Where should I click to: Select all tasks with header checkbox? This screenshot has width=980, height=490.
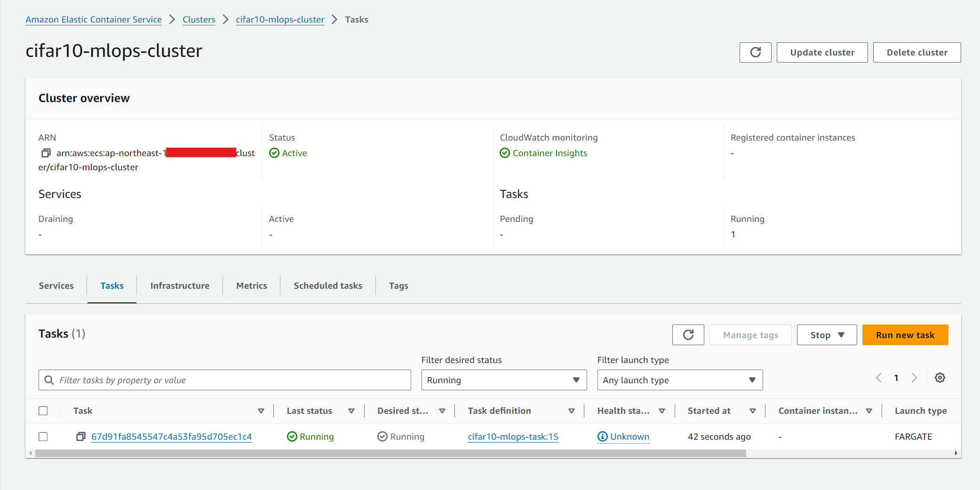point(43,411)
